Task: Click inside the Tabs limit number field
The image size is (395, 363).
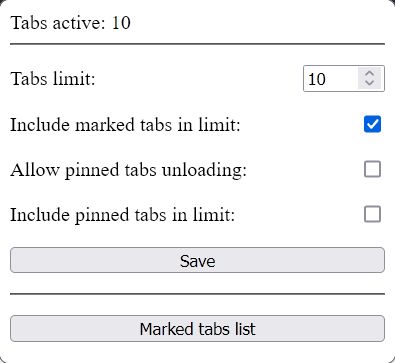Action: coord(344,79)
